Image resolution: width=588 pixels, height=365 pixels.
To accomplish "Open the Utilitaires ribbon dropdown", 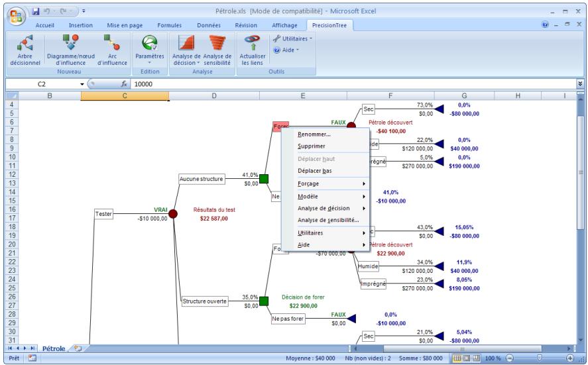I will [x=292, y=38].
